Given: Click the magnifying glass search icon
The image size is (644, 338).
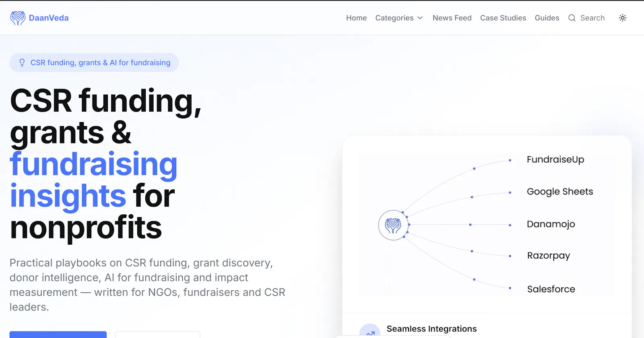Looking at the screenshot, I should (572, 18).
